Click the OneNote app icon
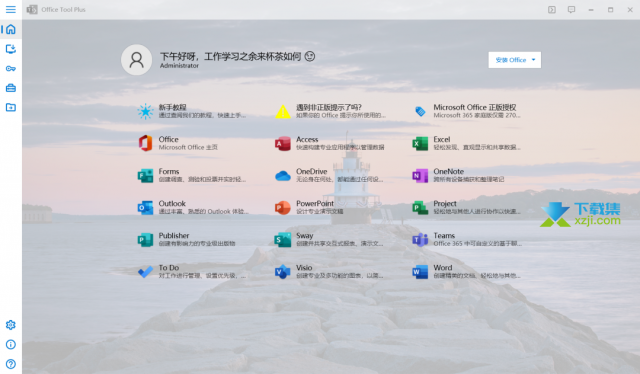 point(420,176)
